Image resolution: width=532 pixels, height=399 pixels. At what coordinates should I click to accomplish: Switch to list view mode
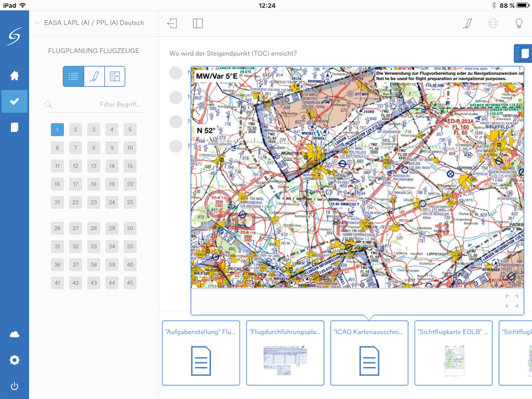pos(74,76)
